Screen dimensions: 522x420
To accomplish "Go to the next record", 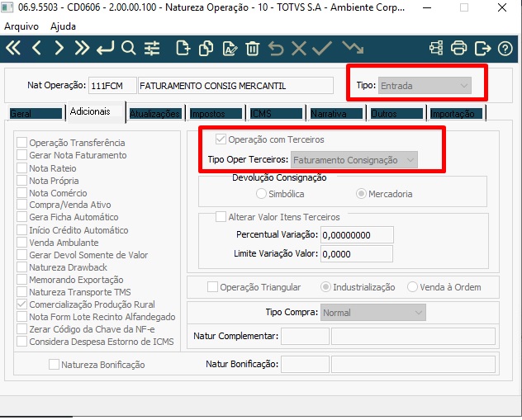I will pos(59,48).
